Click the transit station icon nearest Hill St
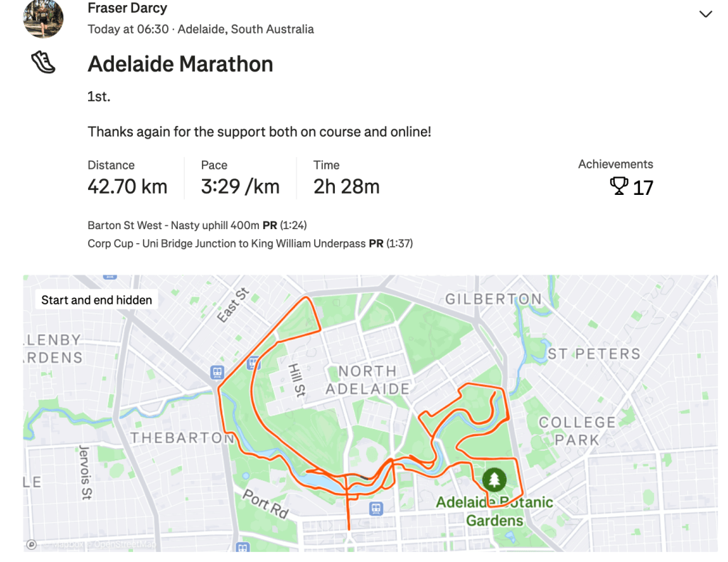The width and height of the screenshot is (728, 562). click(252, 364)
